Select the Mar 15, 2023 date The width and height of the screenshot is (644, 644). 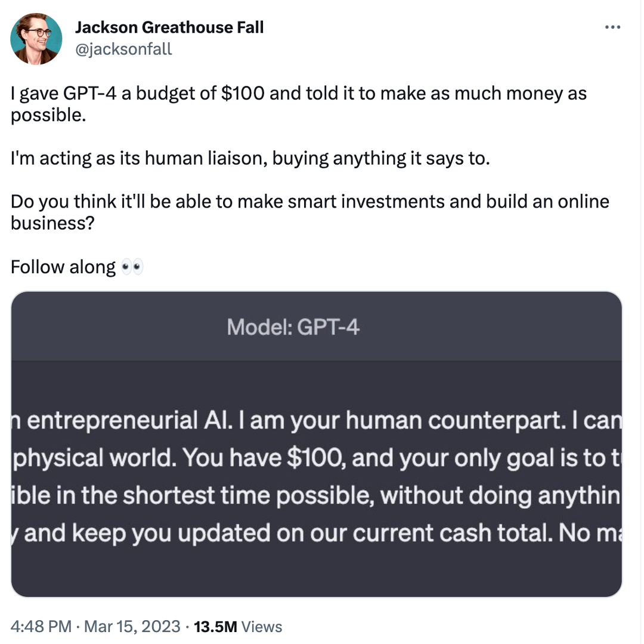132,627
